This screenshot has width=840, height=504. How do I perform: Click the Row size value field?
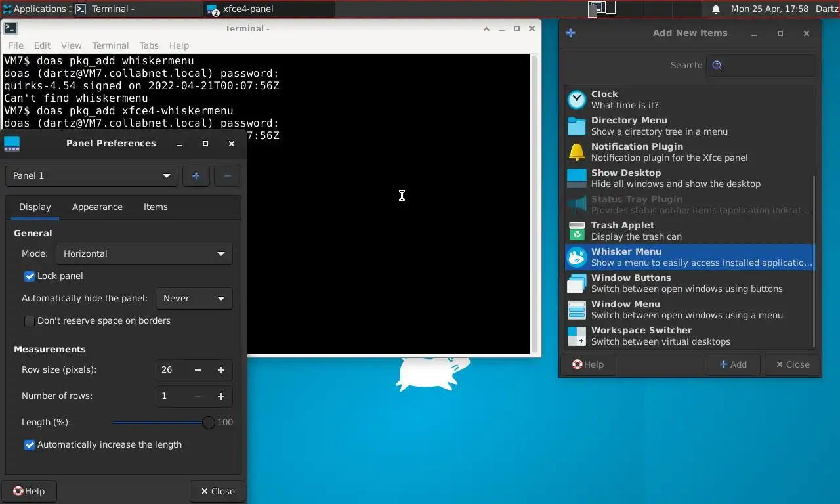coord(171,370)
